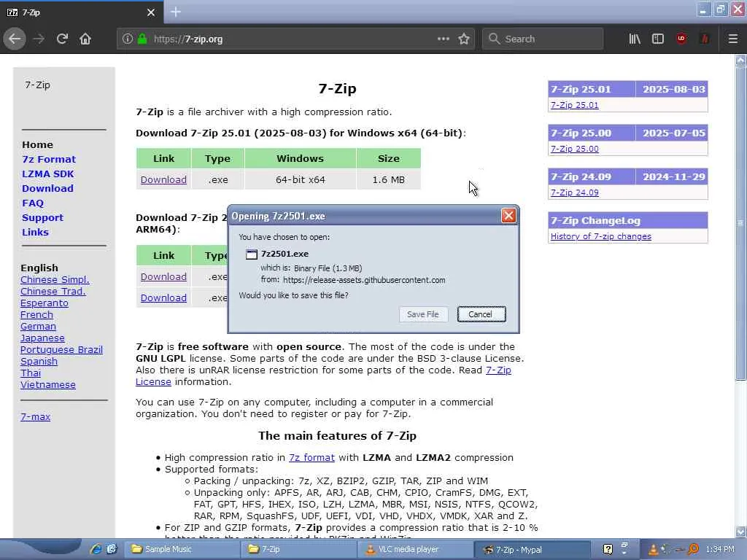Focus the browser Search box
747x560 pixels.
coord(543,39)
